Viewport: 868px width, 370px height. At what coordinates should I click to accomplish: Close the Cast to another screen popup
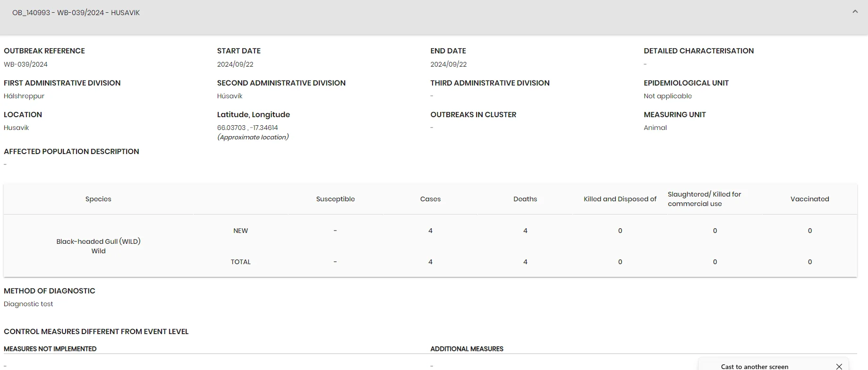point(839,366)
